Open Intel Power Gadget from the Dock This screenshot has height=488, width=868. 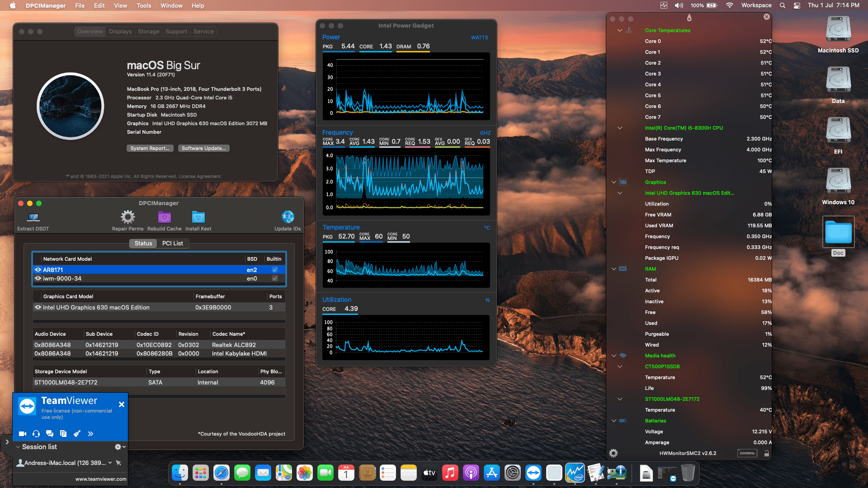(575, 473)
